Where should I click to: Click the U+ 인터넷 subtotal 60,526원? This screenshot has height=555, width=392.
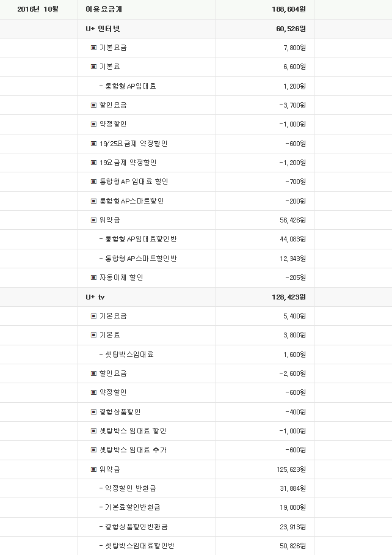coord(292,29)
